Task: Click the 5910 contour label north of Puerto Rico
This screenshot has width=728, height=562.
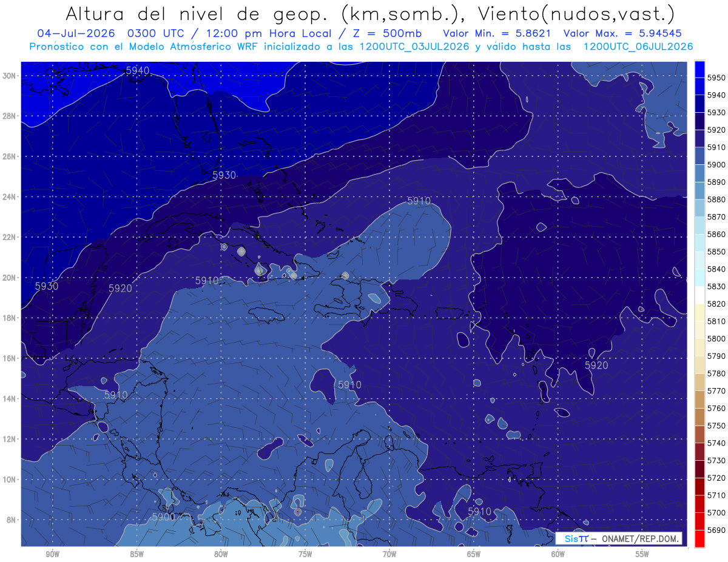Action: coord(419,201)
